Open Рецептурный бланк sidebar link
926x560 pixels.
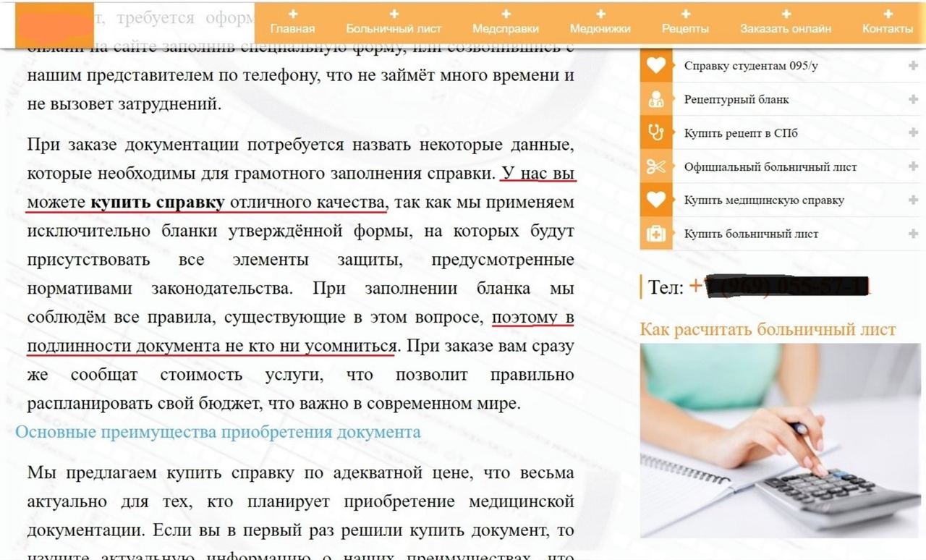736,99
